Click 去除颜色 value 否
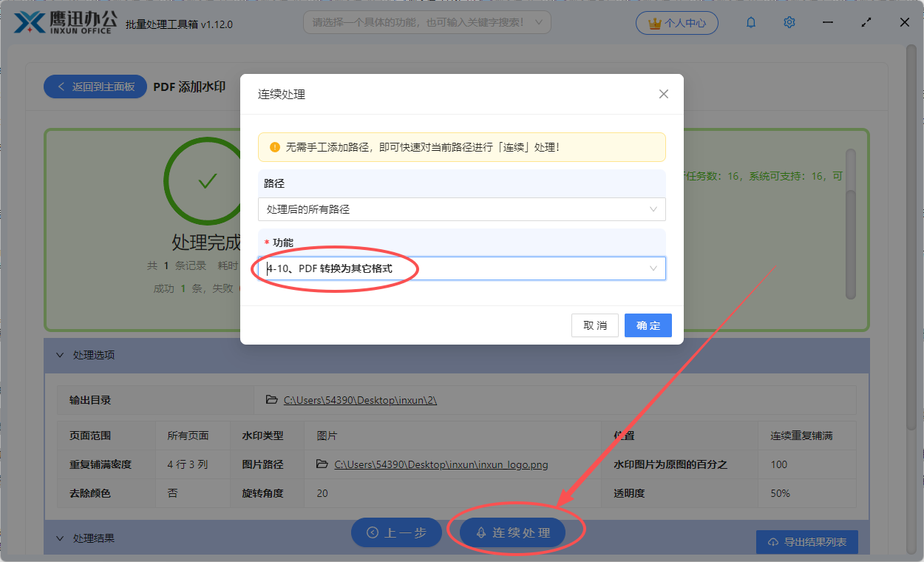This screenshot has height=562, width=924. (172, 492)
